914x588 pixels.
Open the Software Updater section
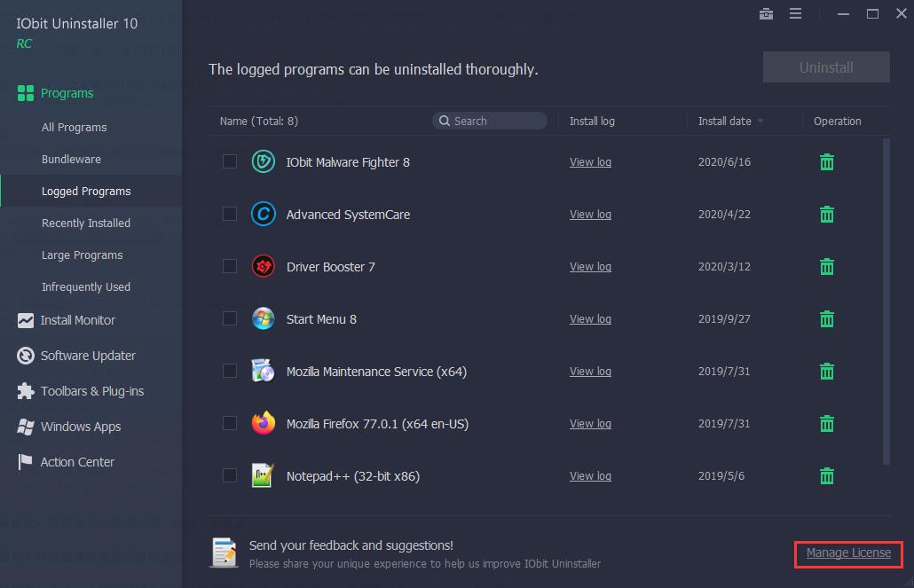tap(88, 356)
